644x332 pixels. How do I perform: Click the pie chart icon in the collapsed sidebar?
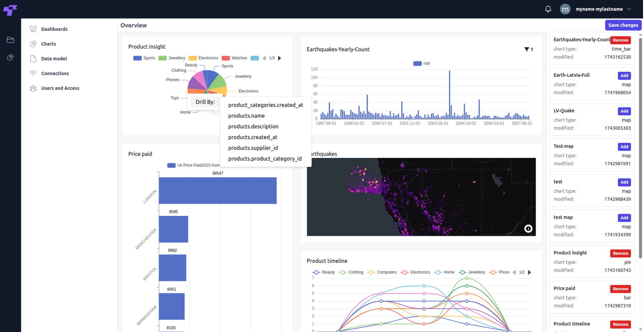pyautogui.click(x=10, y=57)
